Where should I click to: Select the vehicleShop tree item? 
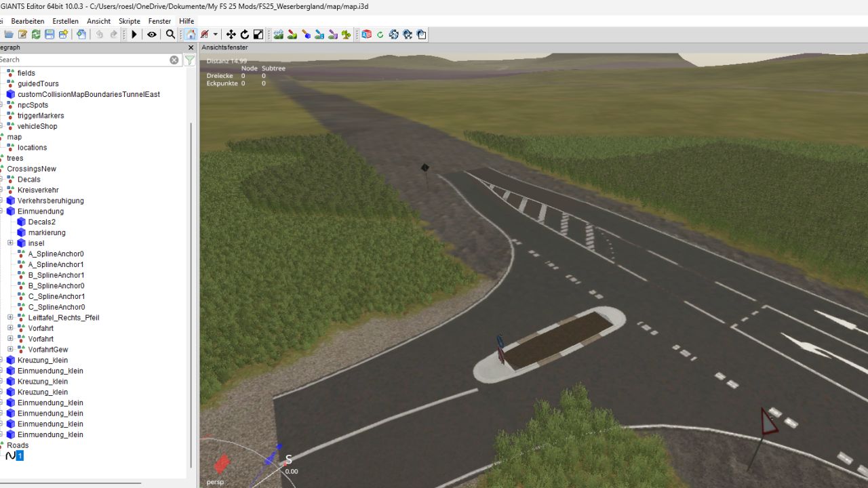click(x=37, y=126)
